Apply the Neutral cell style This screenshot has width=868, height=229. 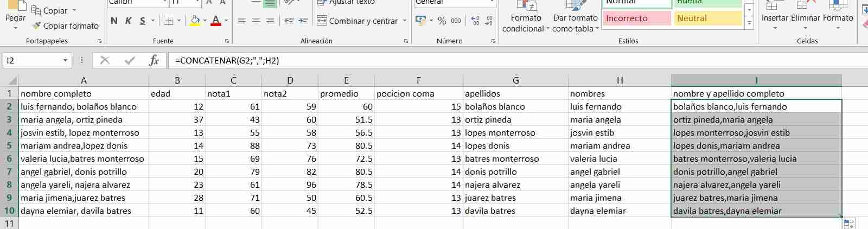click(x=707, y=18)
